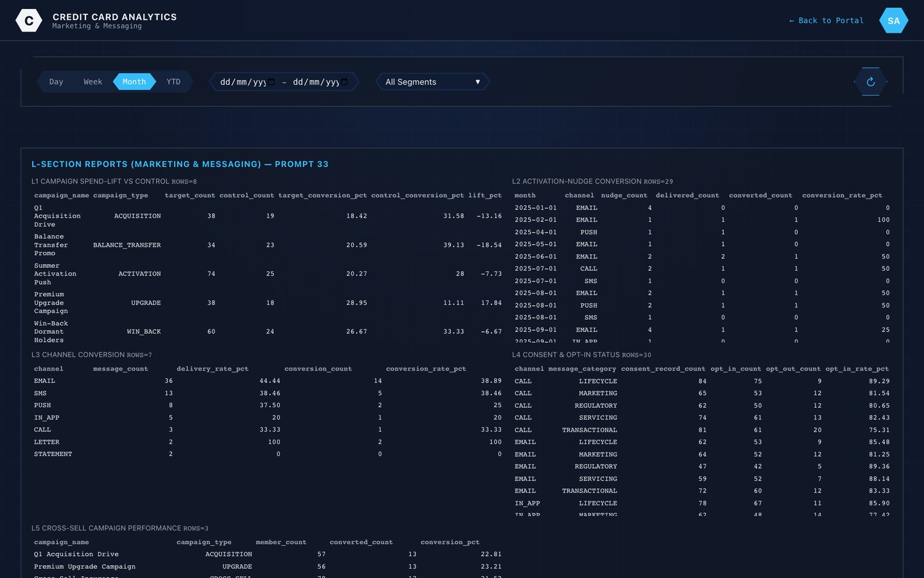Click IN_APP channel row in L3
Screen dimensions: 924x578
point(268,418)
